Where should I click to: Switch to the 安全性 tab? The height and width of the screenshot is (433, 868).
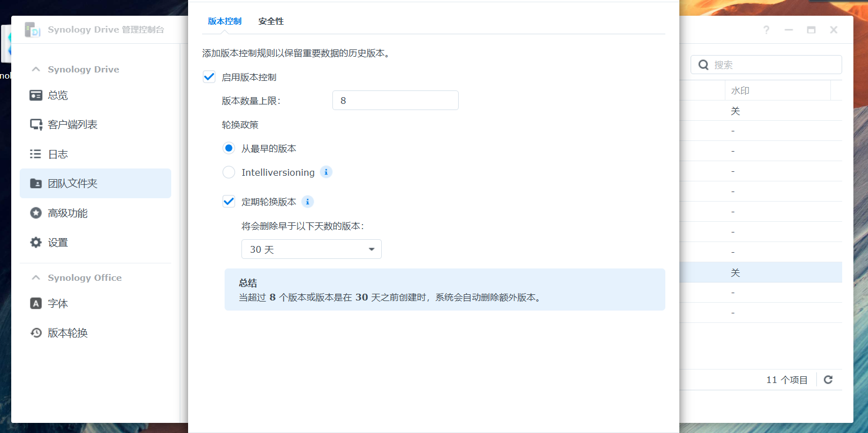click(x=271, y=21)
